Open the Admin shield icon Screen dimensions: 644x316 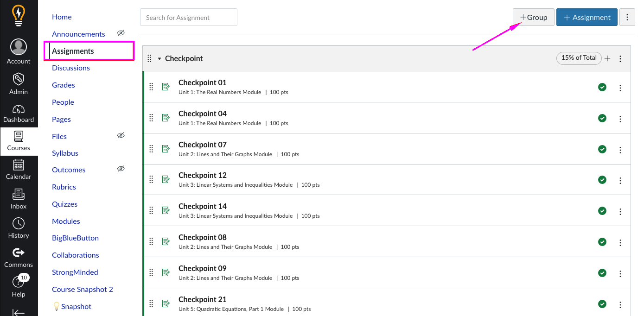19,79
